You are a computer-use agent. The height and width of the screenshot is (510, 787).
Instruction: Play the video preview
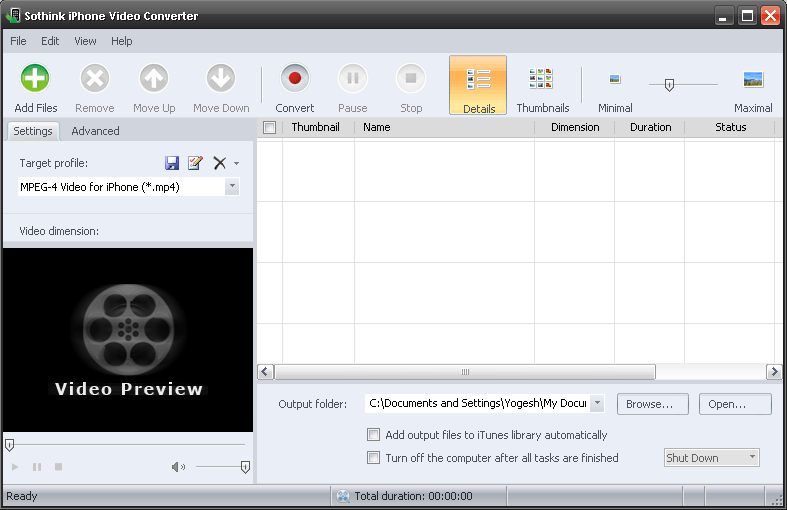click(x=15, y=467)
